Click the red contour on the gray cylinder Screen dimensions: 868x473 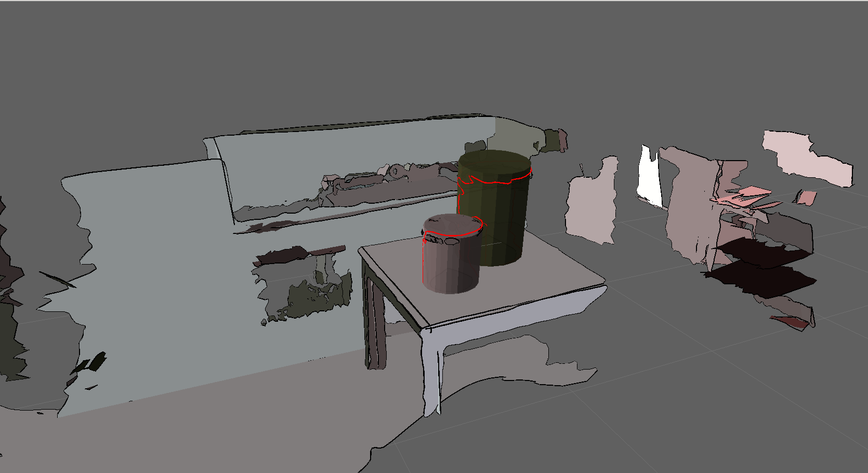[x=452, y=236]
